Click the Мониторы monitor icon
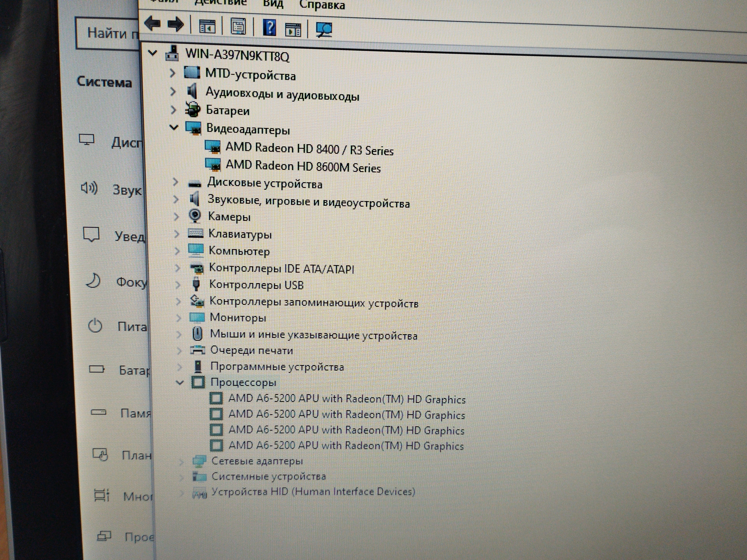Image resolution: width=747 pixels, height=560 pixels. pyautogui.click(x=196, y=317)
